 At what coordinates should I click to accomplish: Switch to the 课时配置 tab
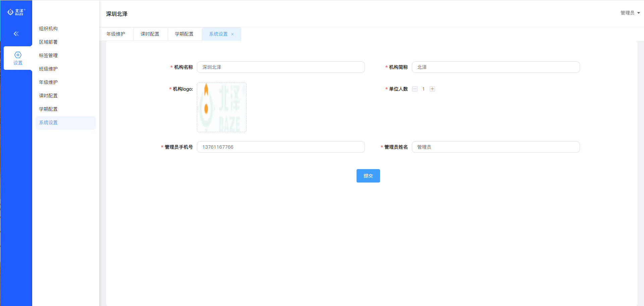click(x=150, y=34)
